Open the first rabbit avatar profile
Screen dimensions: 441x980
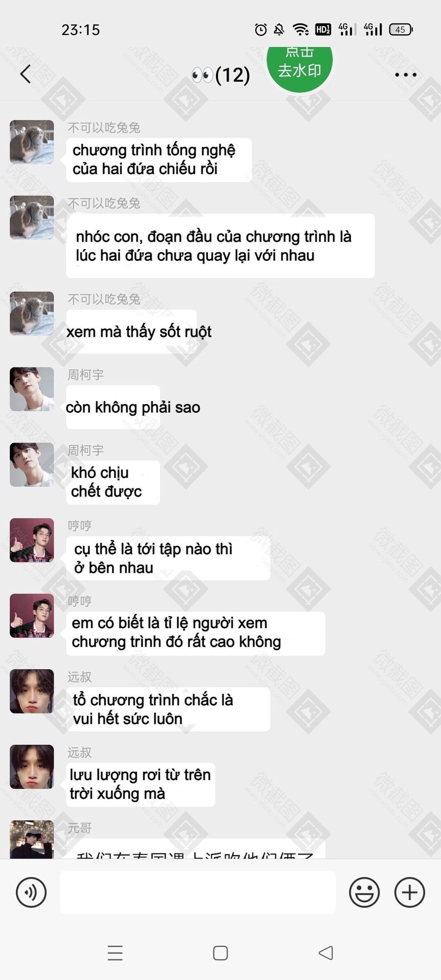pyautogui.click(x=32, y=142)
